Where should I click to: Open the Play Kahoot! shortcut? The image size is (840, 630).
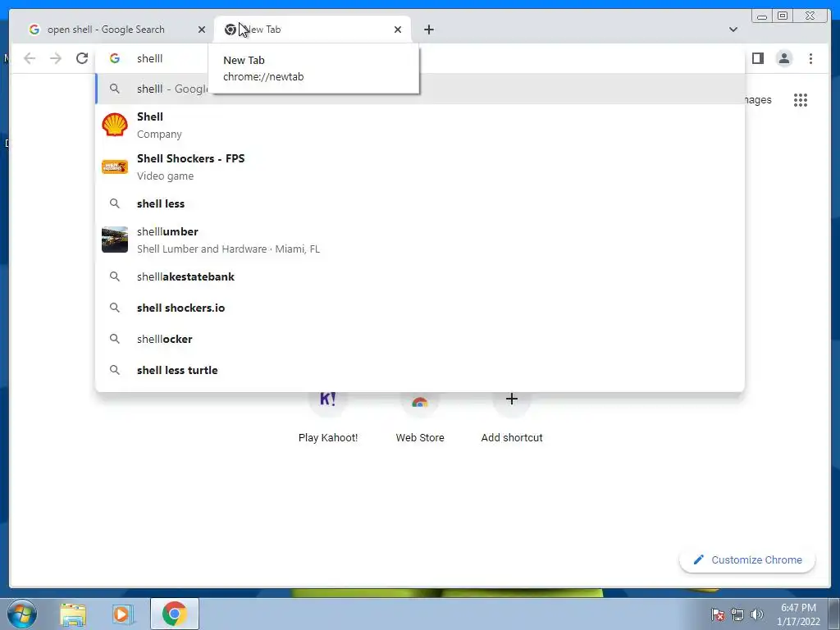tap(328, 418)
